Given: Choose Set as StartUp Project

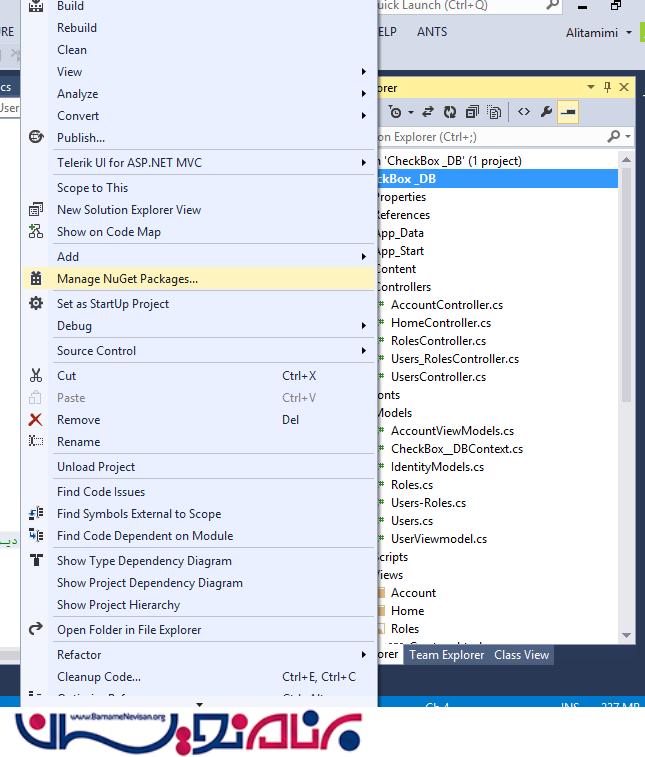Looking at the screenshot, I should [x=113, y=304].
